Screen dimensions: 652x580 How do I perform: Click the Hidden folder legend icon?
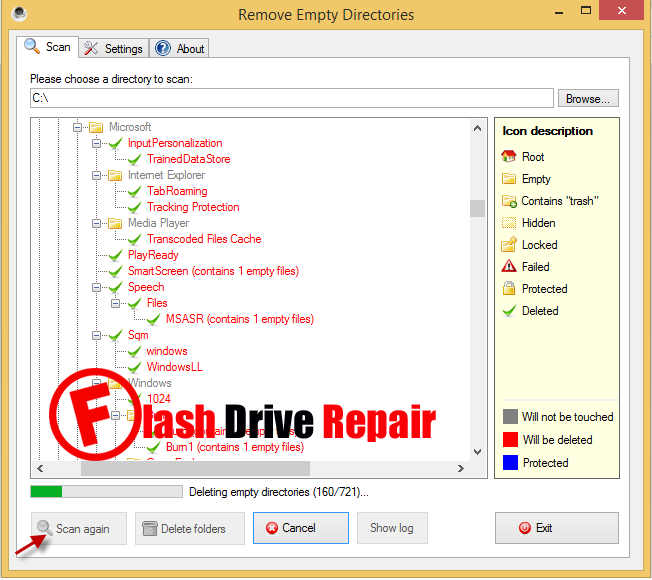click(x=509, y=223)
